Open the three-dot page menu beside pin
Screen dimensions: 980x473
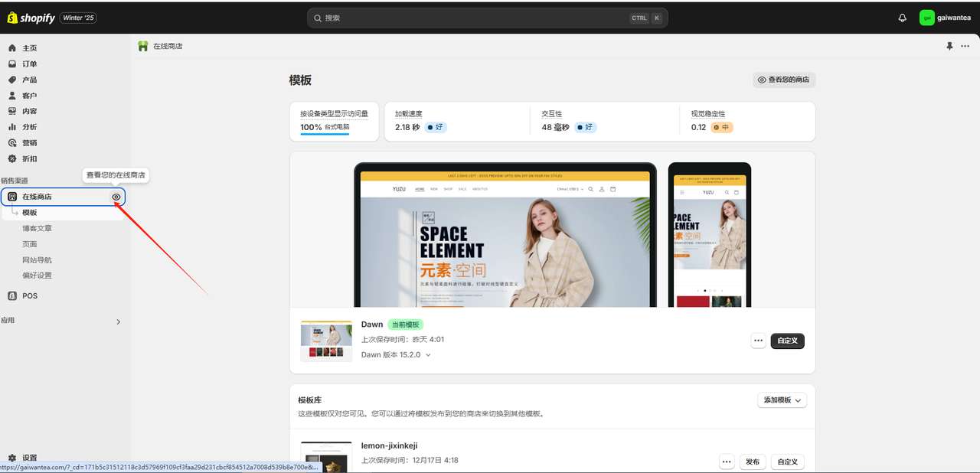click(965, 46)
